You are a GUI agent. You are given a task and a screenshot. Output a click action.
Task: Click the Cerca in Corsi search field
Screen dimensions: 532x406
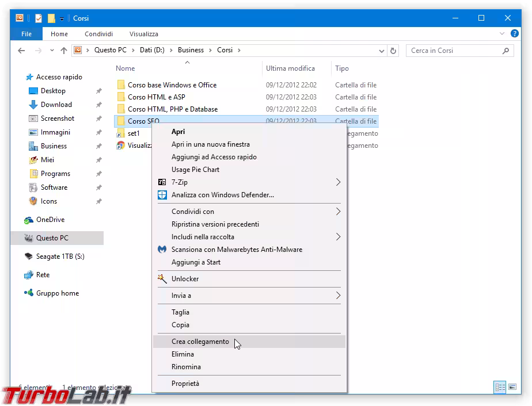[x=454, y=51]
